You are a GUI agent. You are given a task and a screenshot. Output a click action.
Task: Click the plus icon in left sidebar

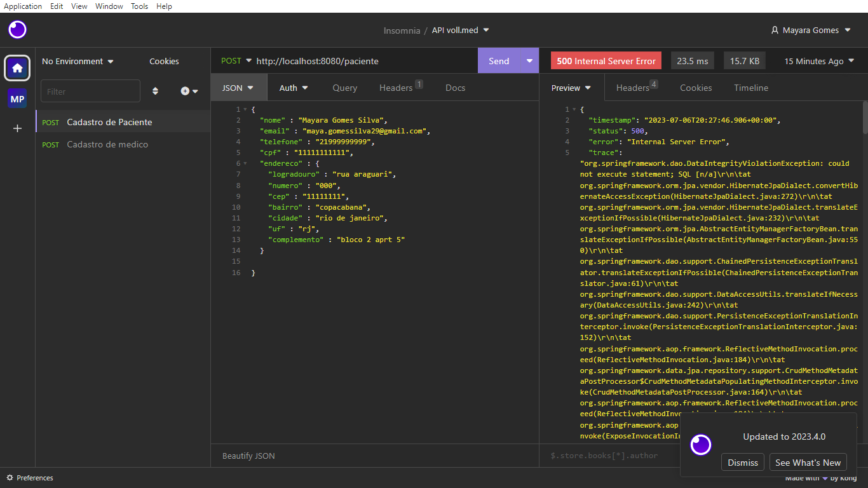click(x=17, y=128)
